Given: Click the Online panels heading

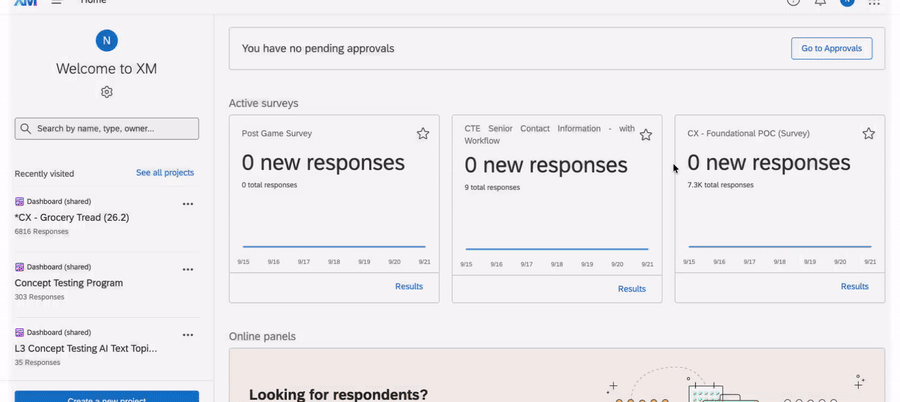Looking at the screenshot, I should 262,337.
